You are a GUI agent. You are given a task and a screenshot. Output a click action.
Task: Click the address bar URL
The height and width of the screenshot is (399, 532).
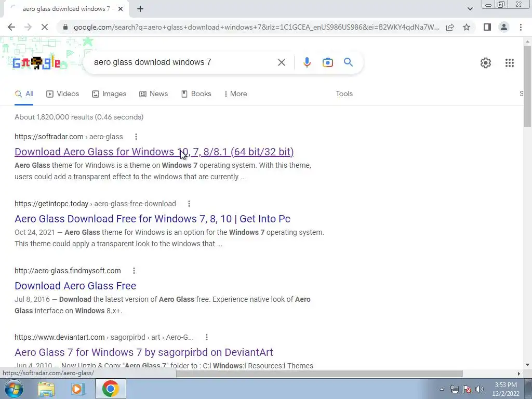[x=257, y=27]
